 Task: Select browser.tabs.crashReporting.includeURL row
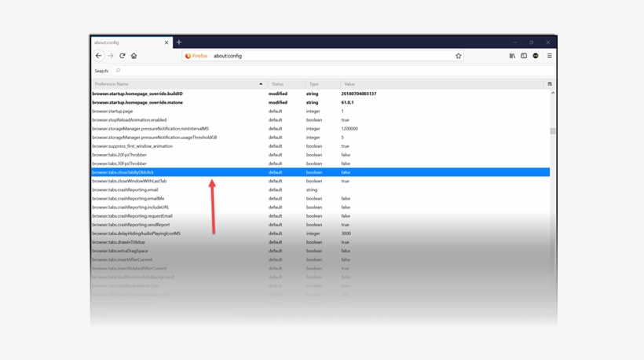pyautogui.click(x=320, y=208)
